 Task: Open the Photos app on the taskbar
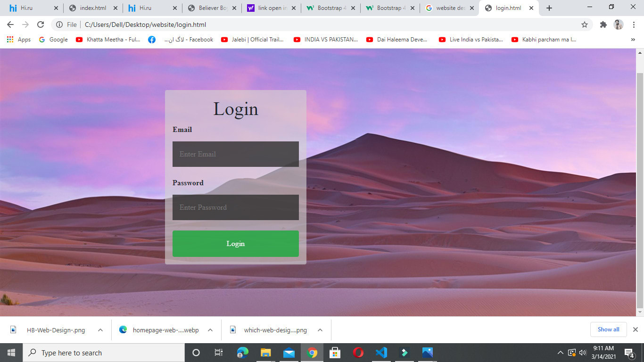click(428, 353)
